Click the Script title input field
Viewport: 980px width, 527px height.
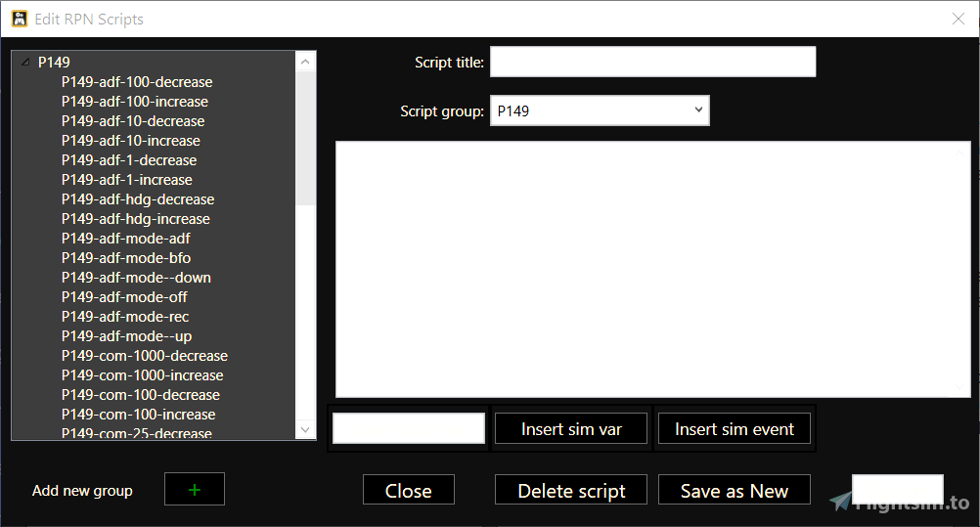(x=652, y=62)
